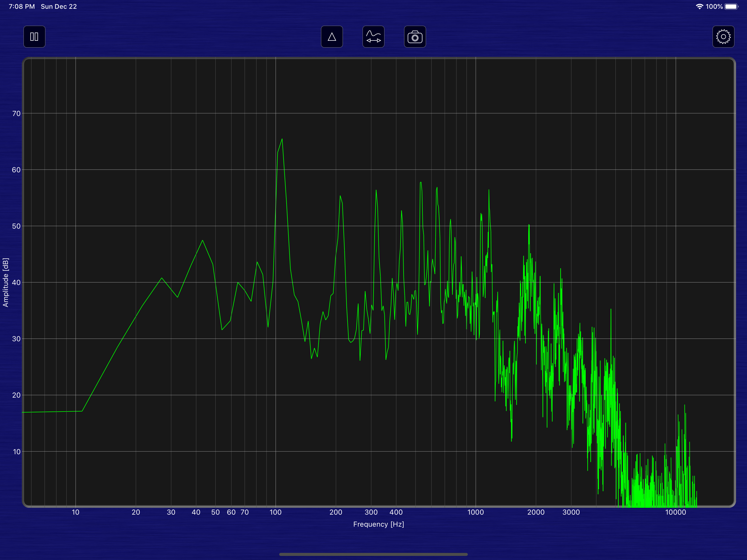Tap the 1000 frequency axis tick label

[475, 512]
